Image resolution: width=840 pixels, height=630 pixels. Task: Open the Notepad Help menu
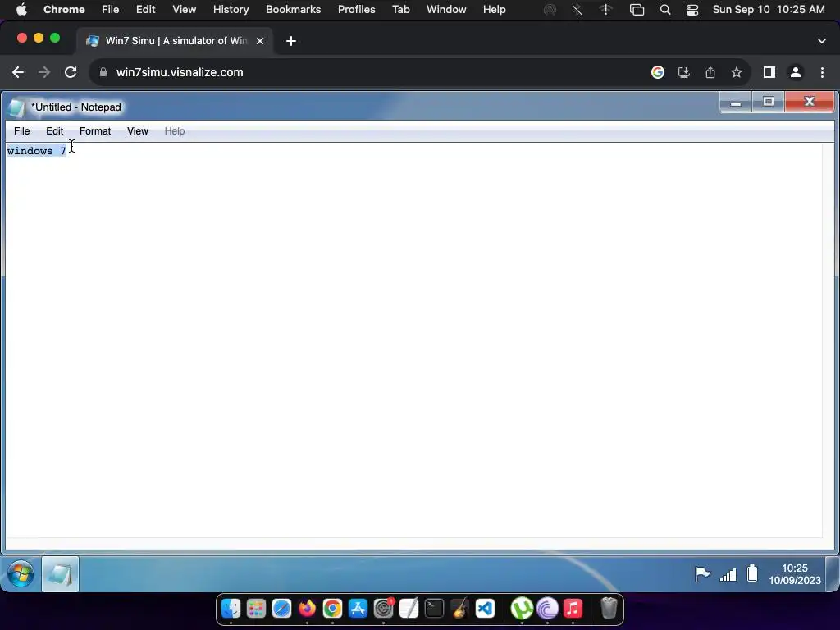pos(175,131)
